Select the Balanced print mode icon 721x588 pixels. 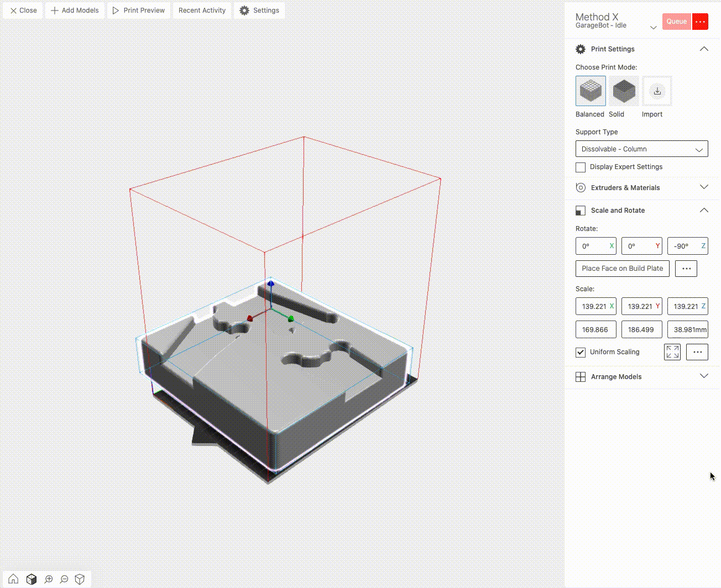point(591,91)
